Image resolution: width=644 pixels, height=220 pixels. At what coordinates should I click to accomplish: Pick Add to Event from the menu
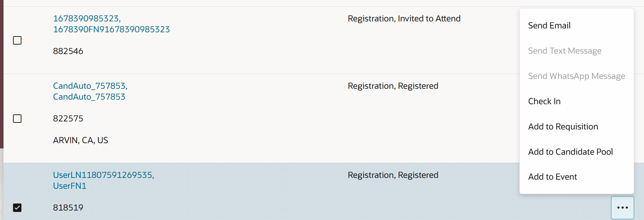552,176
